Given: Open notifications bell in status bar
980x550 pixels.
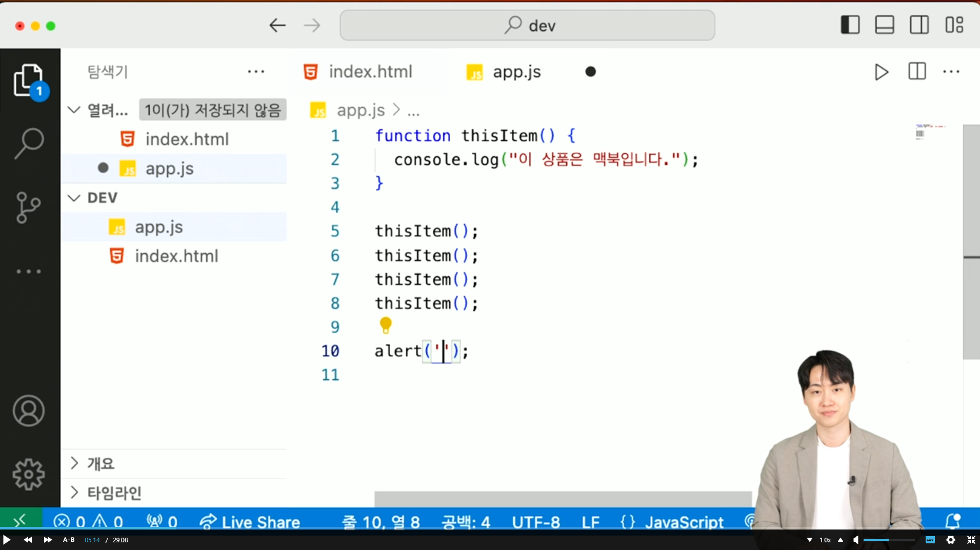Looking at the screenshot, I should tap(953, 521).
